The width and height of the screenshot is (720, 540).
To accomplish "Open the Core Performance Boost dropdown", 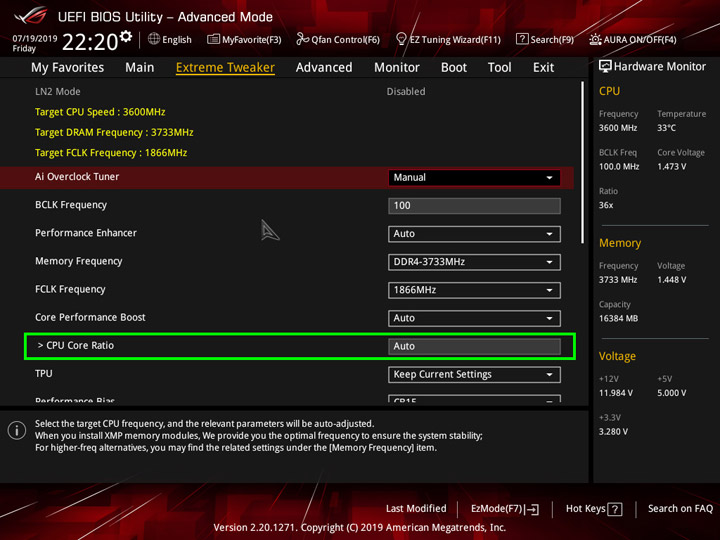I will tap(474, 318).
